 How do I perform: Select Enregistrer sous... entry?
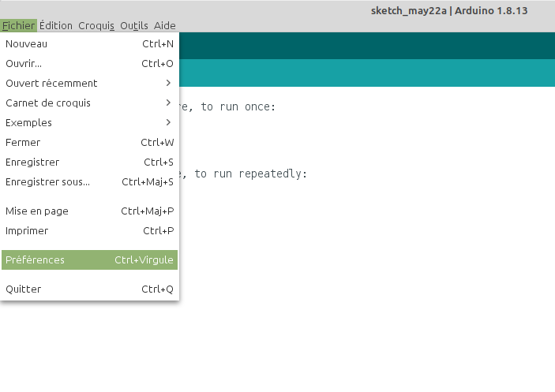[x=89, y=182]
